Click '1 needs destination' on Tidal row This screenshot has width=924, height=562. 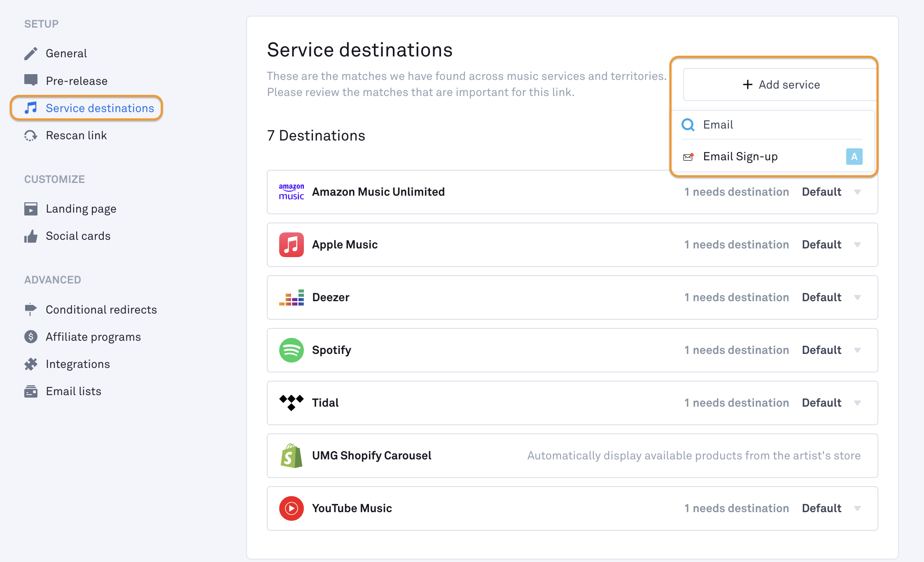pyautogui.click(x=737, y=403)
